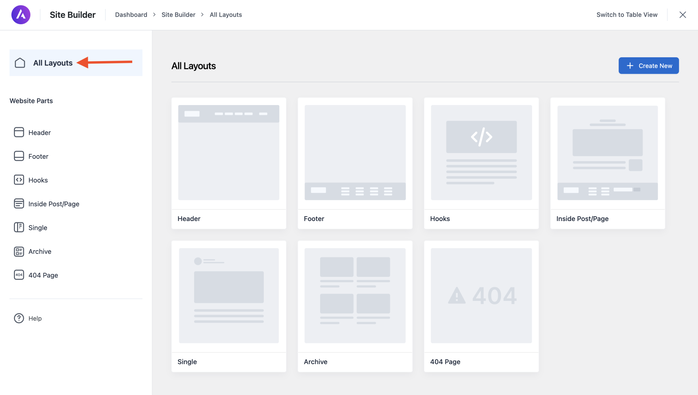Open the Footer sidebar icon
This screenshot has width=698, height=395.
19,156
